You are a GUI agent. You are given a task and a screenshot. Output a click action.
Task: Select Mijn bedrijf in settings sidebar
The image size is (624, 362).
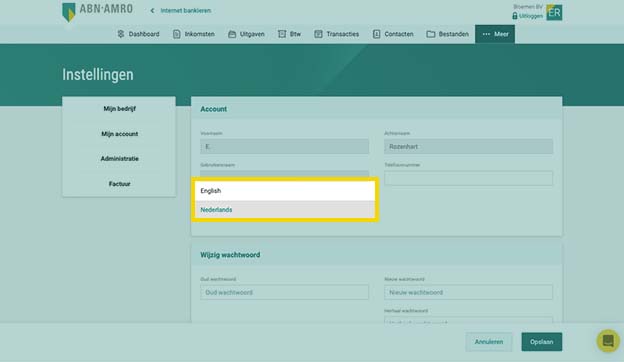point(119,109)
